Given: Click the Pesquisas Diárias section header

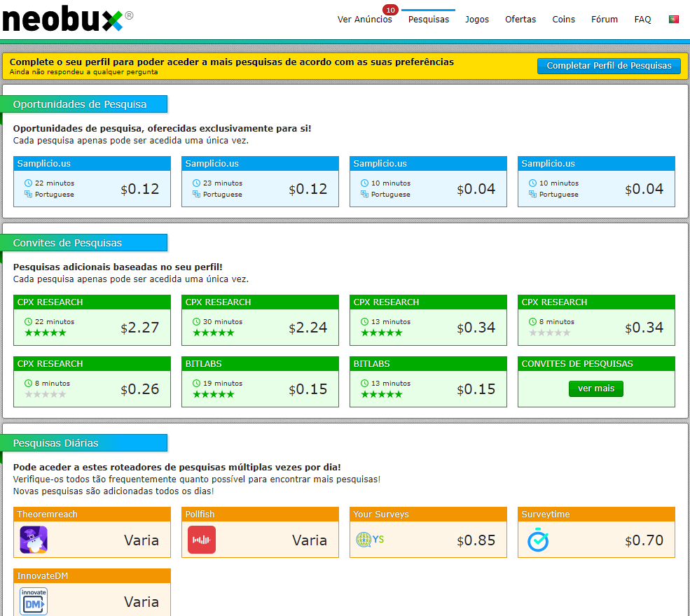Looking at the screenshot, I should [x=83, y=443].
